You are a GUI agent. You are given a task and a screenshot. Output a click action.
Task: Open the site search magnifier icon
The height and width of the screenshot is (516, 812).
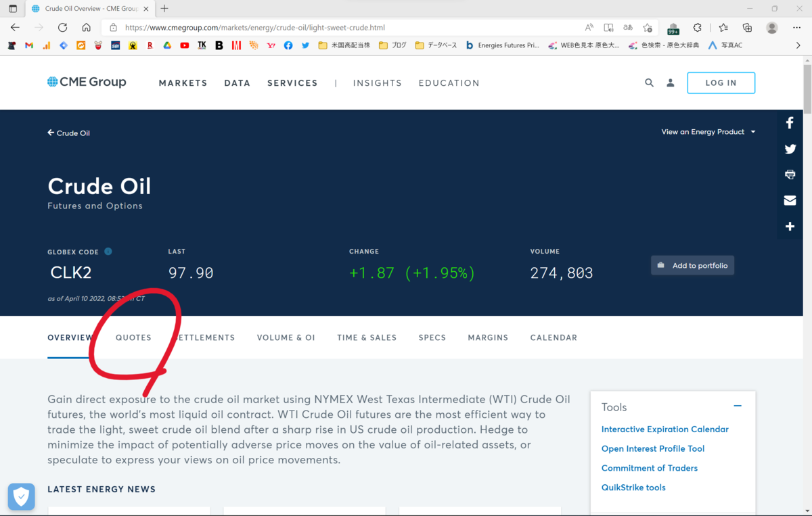[x=649, y=83]
